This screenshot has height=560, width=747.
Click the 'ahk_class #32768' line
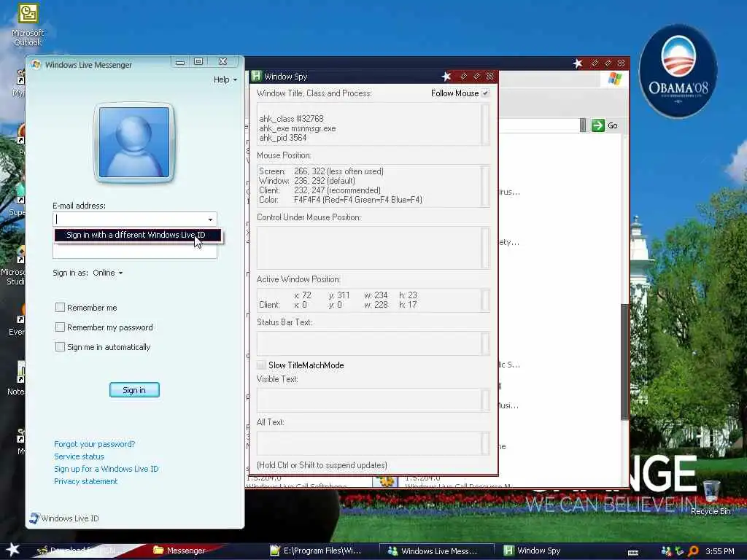291,119
